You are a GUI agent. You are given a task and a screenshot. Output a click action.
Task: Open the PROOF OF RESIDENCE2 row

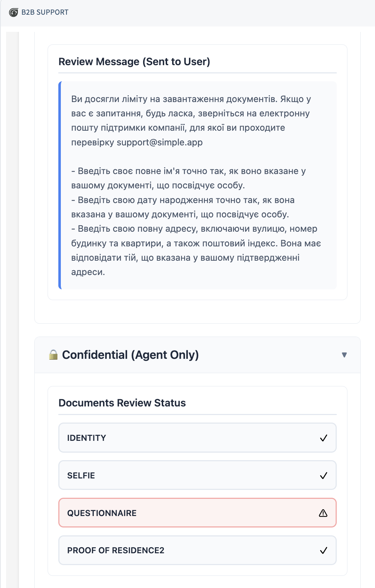[x=197, y=550]
